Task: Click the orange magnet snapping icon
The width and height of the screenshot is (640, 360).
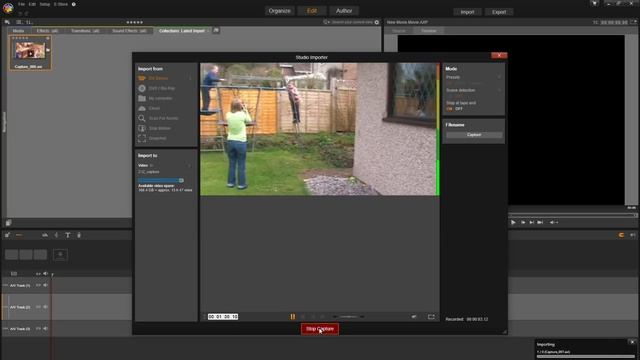Action: click(x=621, y=235)
